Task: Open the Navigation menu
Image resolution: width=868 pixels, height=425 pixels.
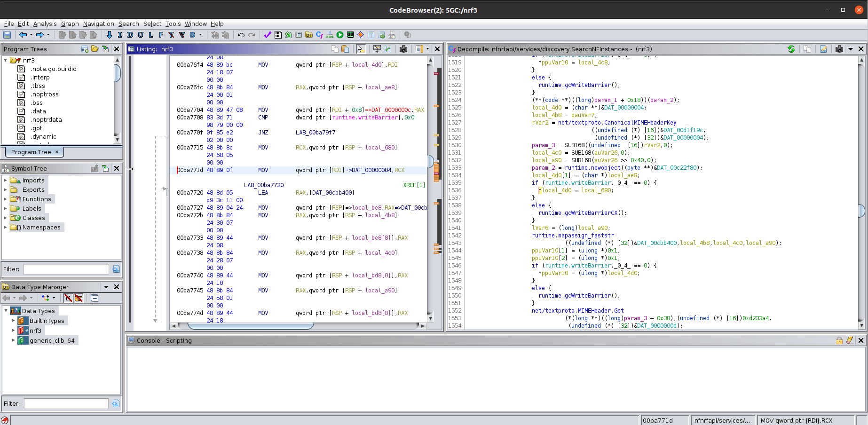Action: tap(98, 24)
